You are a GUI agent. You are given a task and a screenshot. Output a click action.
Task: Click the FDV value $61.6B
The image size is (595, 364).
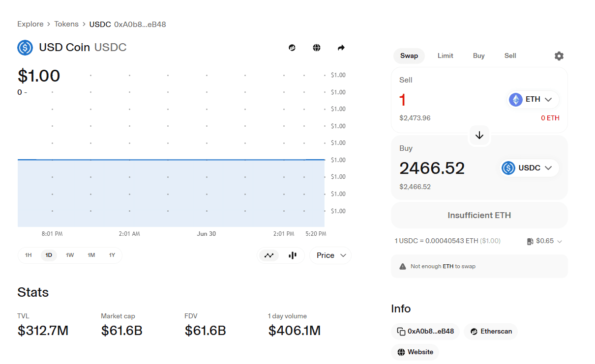206,331
